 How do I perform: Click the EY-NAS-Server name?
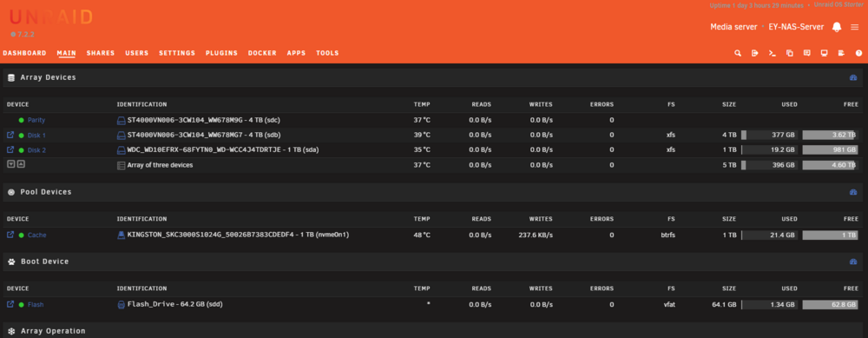(796, 27)
